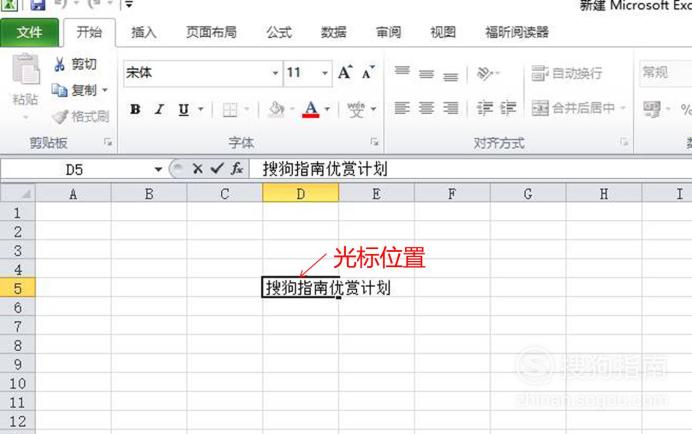Confirm entry with checkmark button
This screenshot has height=434, width=692.
tap(217, 169)
